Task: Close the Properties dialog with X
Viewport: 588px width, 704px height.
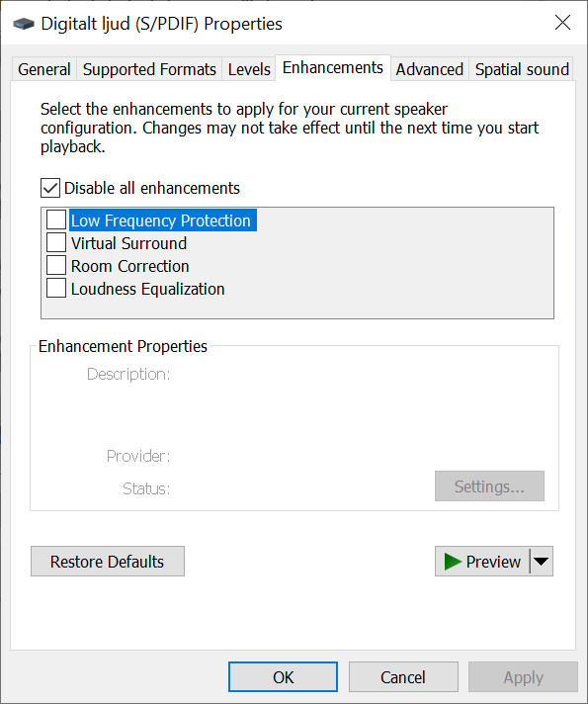Action: 562,23
